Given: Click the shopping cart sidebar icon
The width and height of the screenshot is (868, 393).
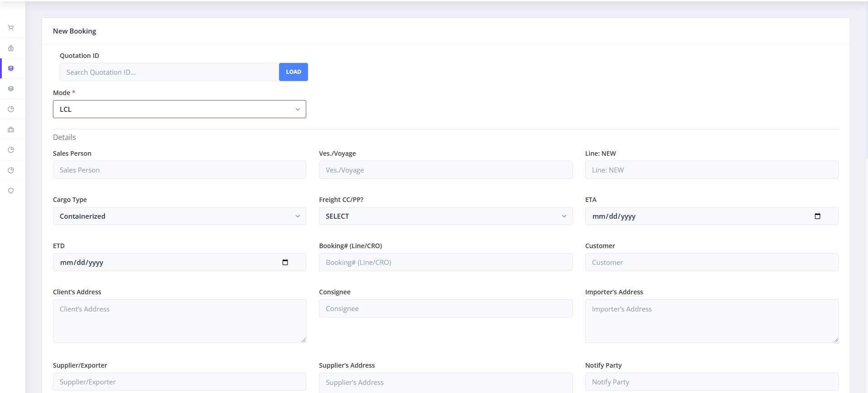Looking at the screenshot, I should coord(11,28).
